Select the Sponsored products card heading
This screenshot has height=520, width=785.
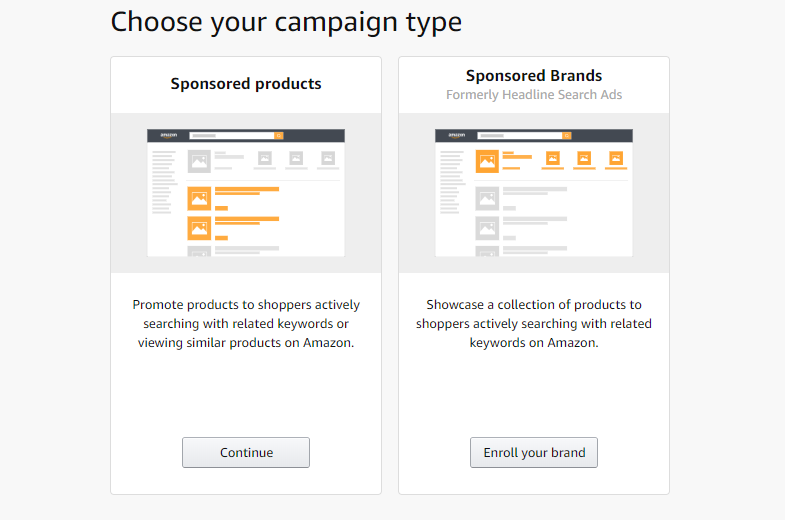click(246, 84)
